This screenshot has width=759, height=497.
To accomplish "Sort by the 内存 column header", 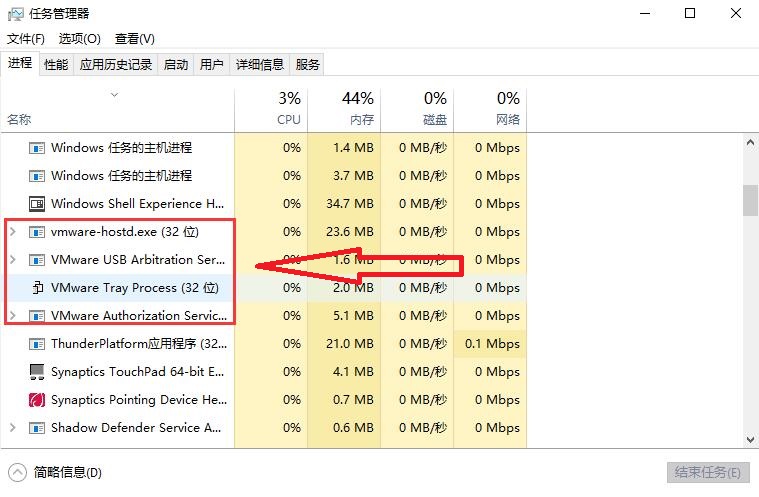I will (344, 109).
